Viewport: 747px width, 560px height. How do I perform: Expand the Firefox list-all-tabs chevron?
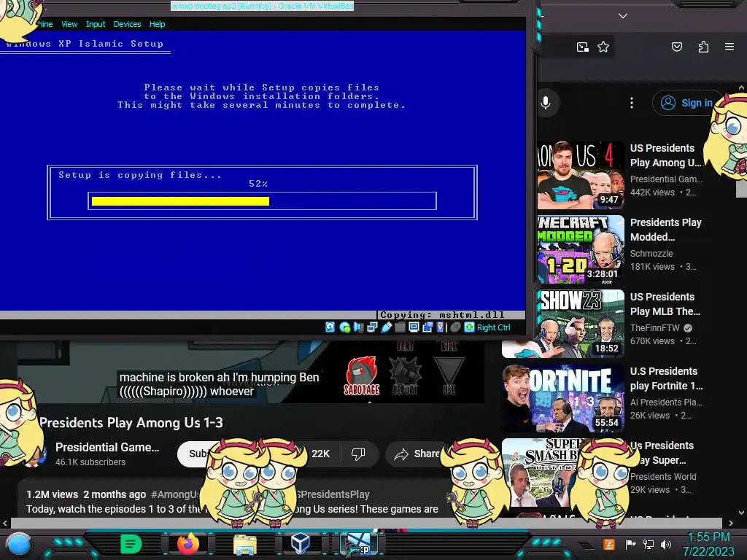[x=623, y=16]
